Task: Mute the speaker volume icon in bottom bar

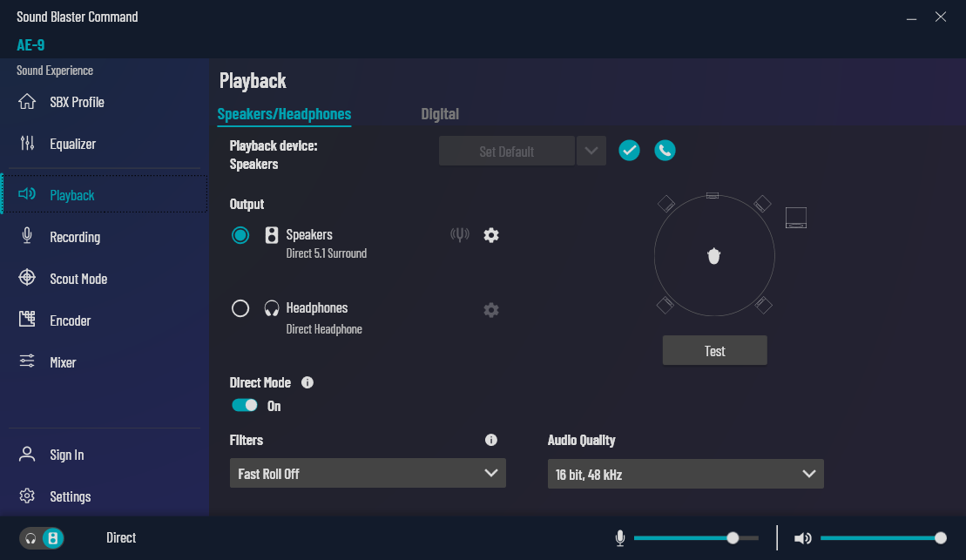Action: pyautogui.click(x=803, y=538)
